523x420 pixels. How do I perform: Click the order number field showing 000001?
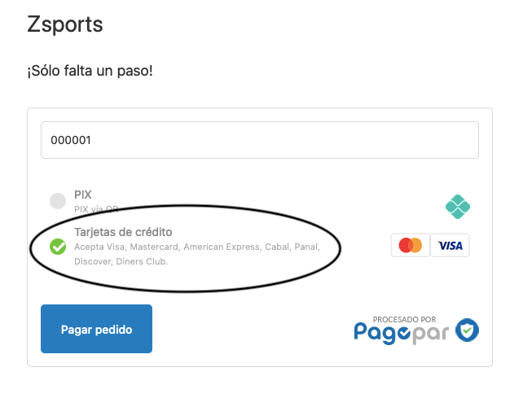click(260, 140)
